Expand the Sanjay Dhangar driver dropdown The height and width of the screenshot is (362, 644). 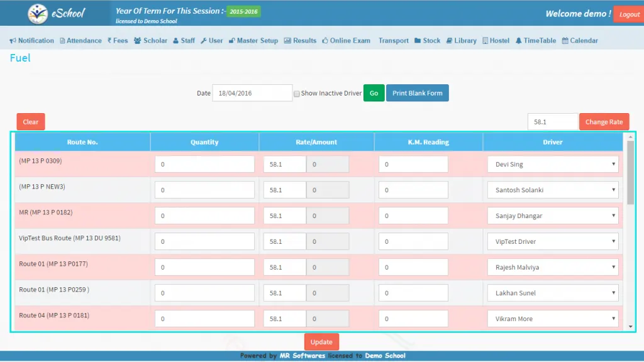coord(552,216)
